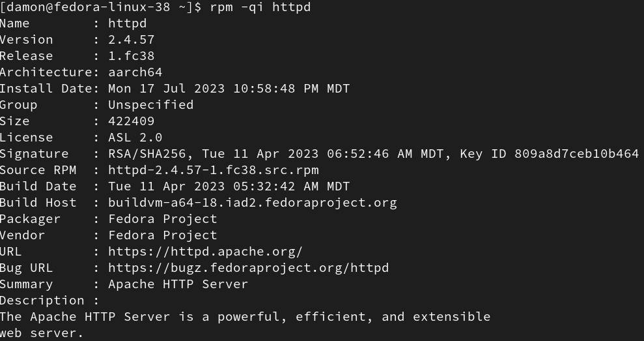This screenshot has height=341, width=644.
Task: Click the rpm -qi httpd command text
Action: point(260,7)
